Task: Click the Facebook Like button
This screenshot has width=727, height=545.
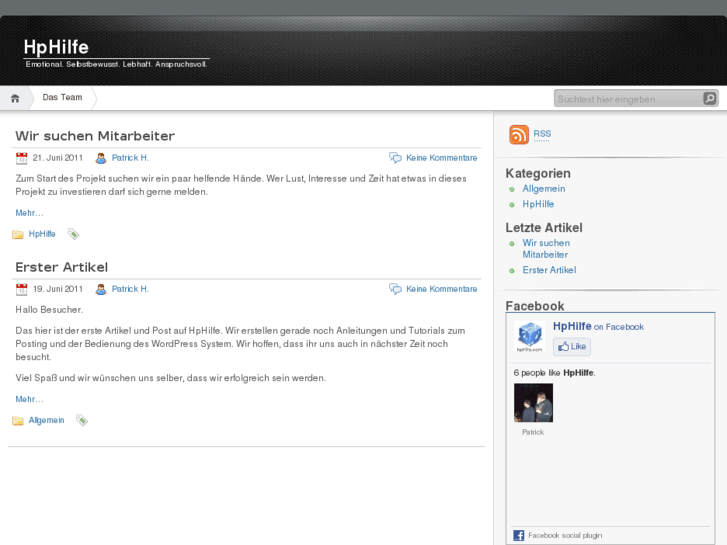Action: point(572,346)
